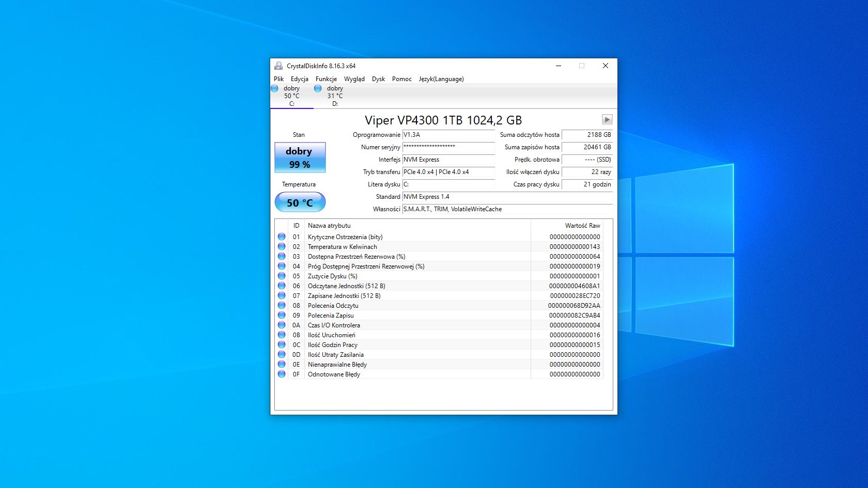Select attribute name Ilość Utraty Zasilania
The width and height of the screenshot is (868, 488).
pos(336,355)
